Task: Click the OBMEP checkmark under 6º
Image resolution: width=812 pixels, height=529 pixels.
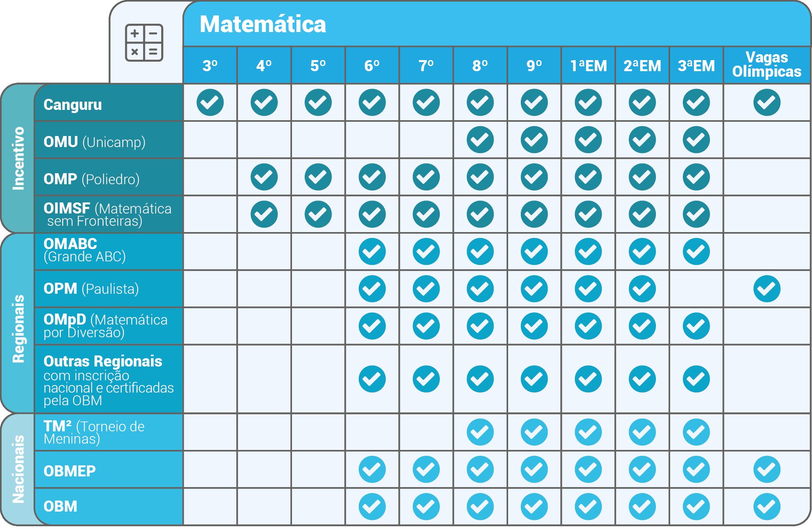Action: coord(372,470)
